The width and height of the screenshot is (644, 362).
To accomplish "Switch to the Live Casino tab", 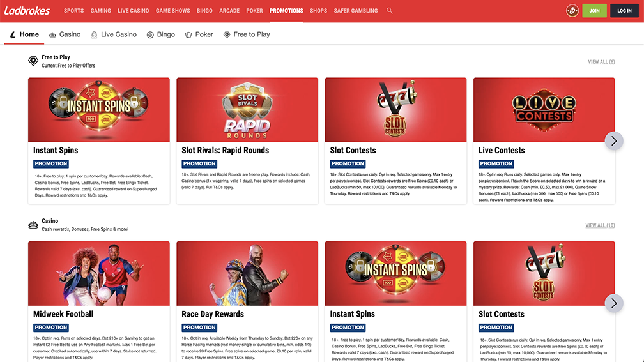I will tap(114, 34).
